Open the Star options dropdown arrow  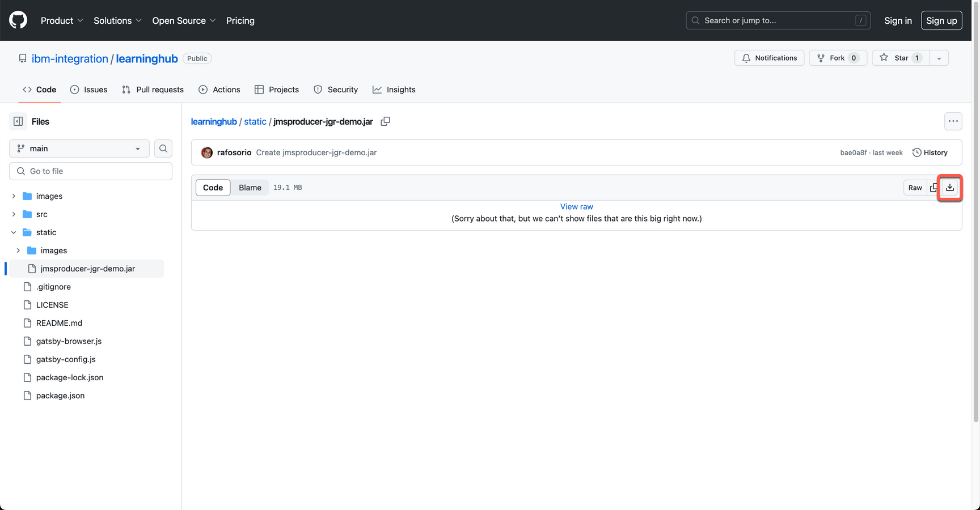(x=939, y=58)
